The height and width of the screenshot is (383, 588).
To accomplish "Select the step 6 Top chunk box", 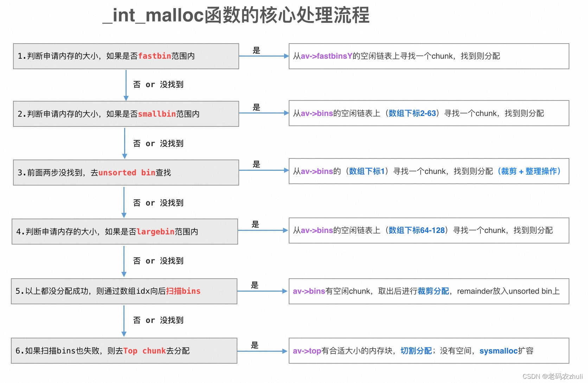I will [x=124, y=351].
